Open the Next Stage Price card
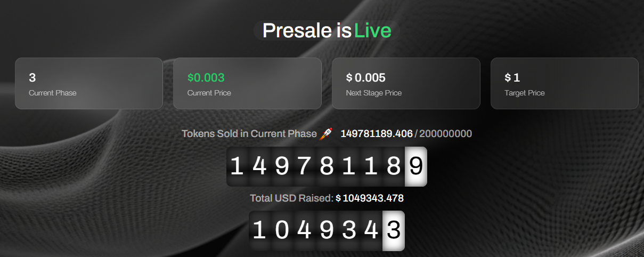The height and width of the screenshot is (257, 644). click(x=406, y=83)
